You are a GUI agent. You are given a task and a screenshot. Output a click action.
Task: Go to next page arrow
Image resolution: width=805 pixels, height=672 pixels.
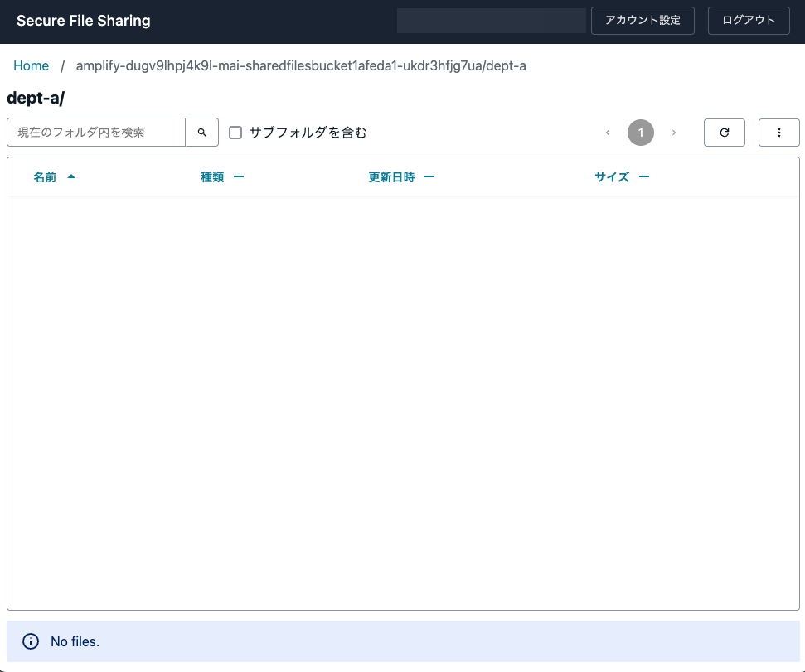[x=673, y=133]
